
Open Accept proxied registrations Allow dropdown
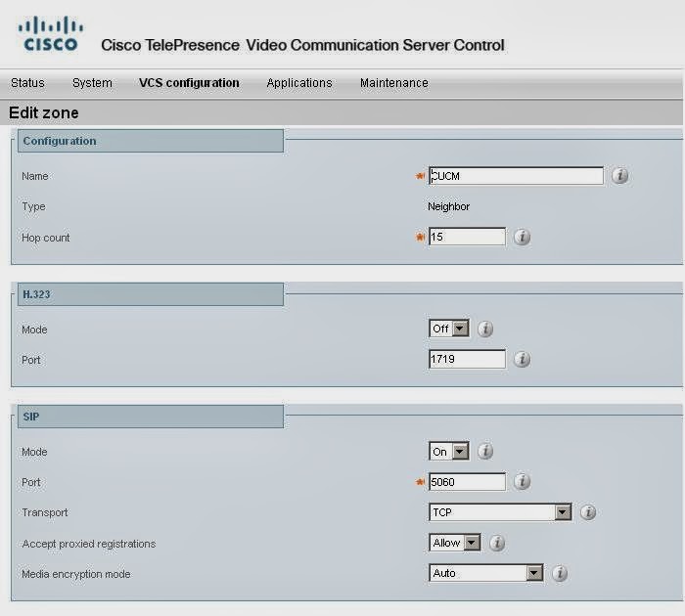coord(455,543)
